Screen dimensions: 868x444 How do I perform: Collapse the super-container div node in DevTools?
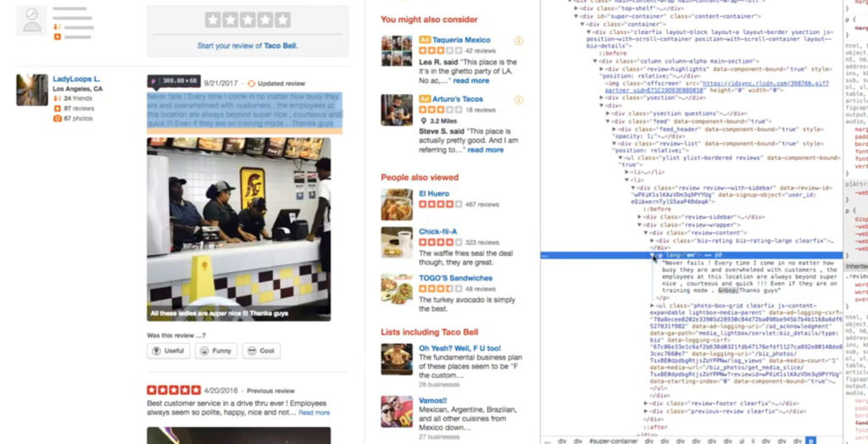[x=576, y=17]
